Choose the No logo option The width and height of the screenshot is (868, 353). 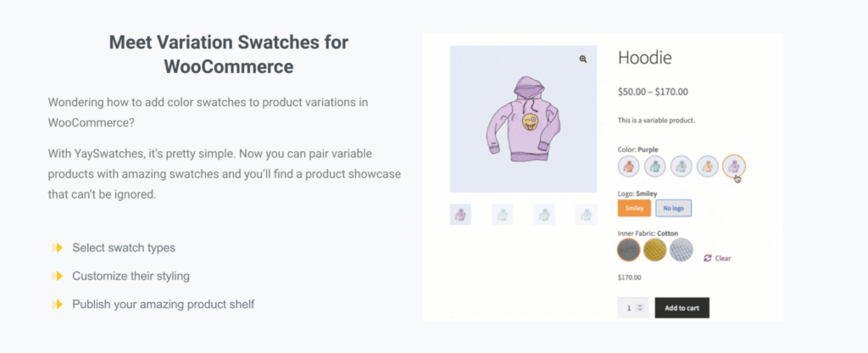674,209
